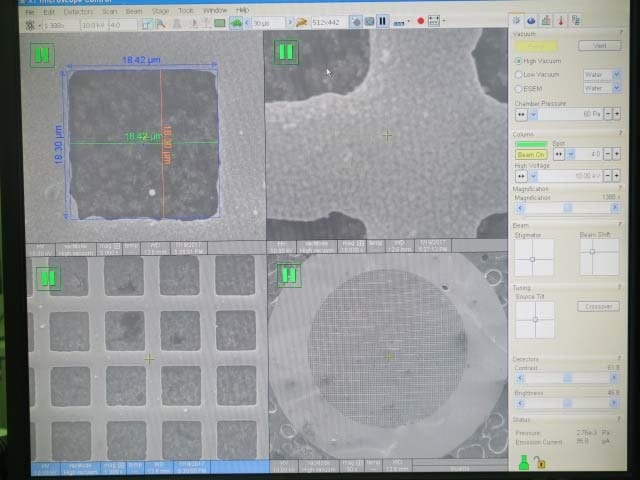The height and width of the screenshot is (480, 640).
Task: Open the Help menu
Action: pos(242,10)
